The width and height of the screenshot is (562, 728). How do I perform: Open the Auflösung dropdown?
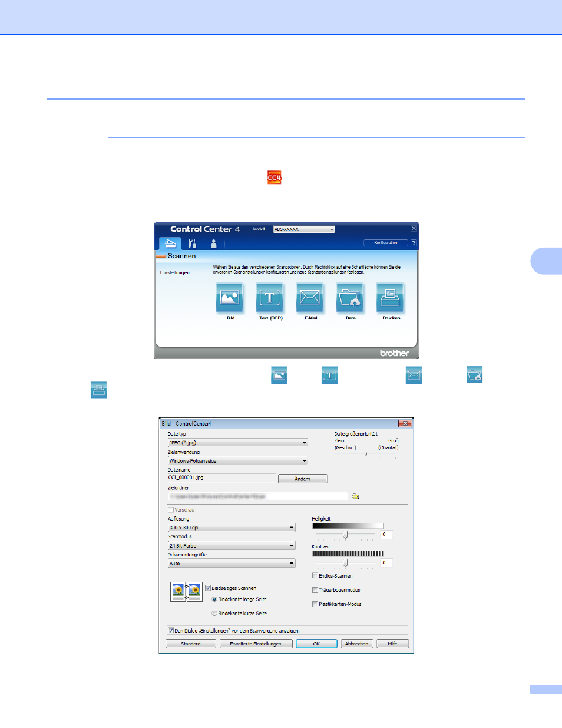[292, 528]
